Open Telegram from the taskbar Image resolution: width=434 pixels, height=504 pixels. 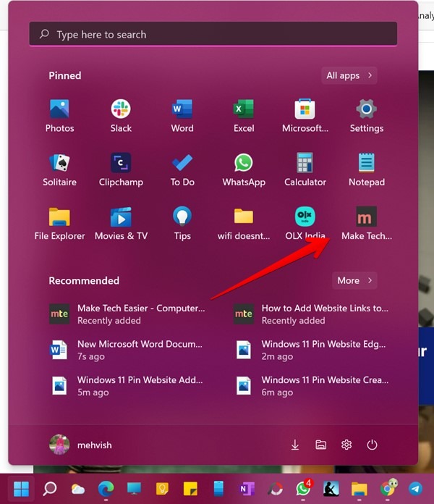point(415,489)
